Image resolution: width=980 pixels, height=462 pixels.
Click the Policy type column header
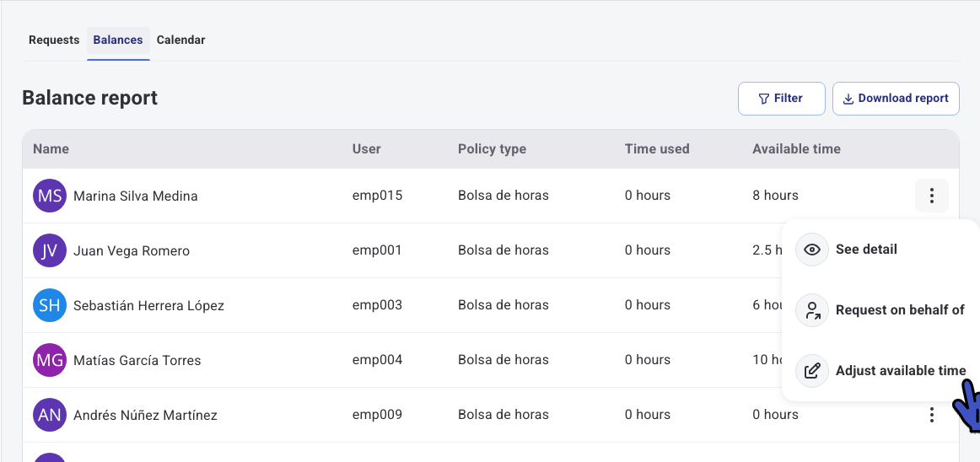492,148
